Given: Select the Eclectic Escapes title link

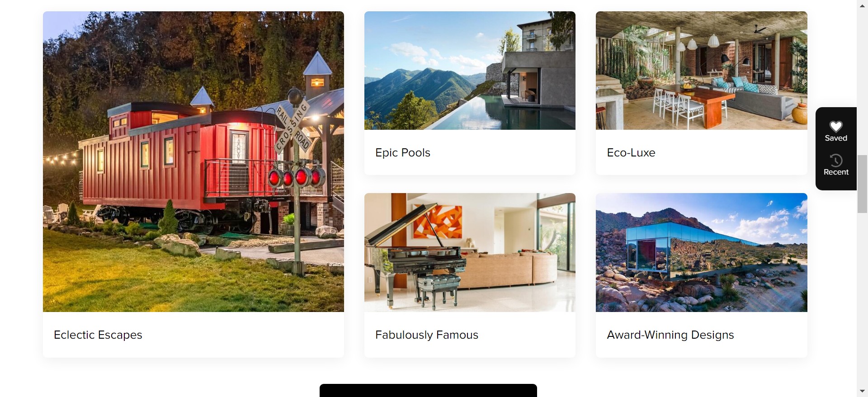Looking at the screenshot, I should pyautogui.click(x=98, y=335).
